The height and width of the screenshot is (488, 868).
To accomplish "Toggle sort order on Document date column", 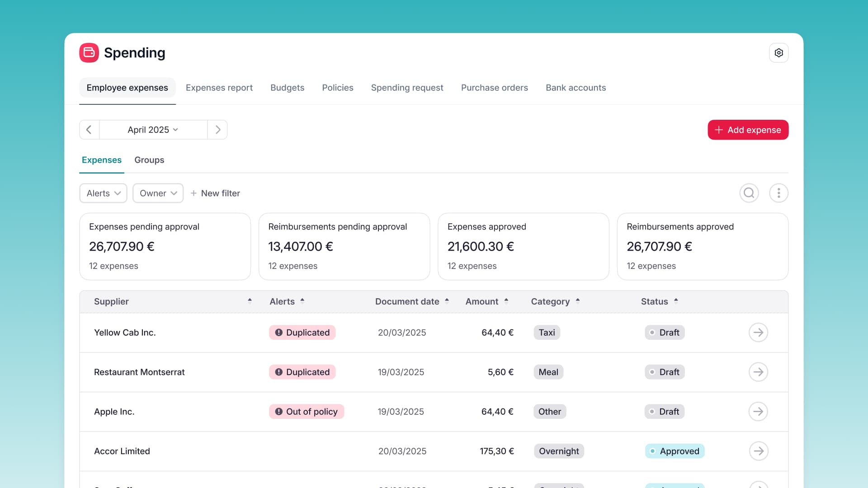I will (447, 300).
